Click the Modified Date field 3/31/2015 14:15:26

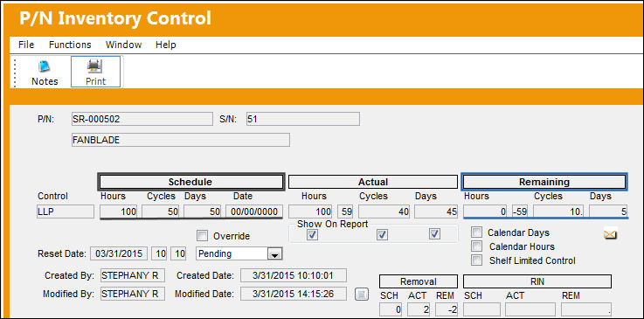(x=294, y=294)
